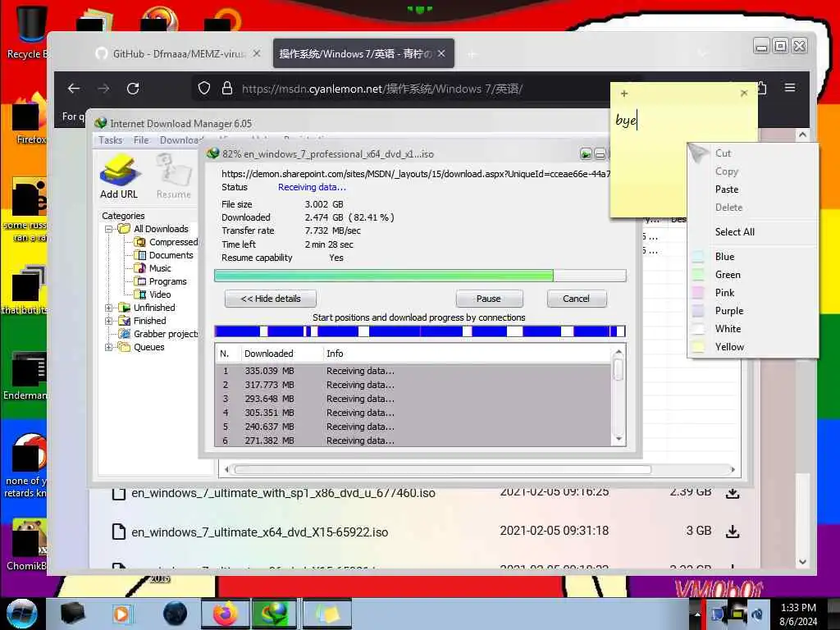Click the green icon button in download dialog title

point(586,155)
